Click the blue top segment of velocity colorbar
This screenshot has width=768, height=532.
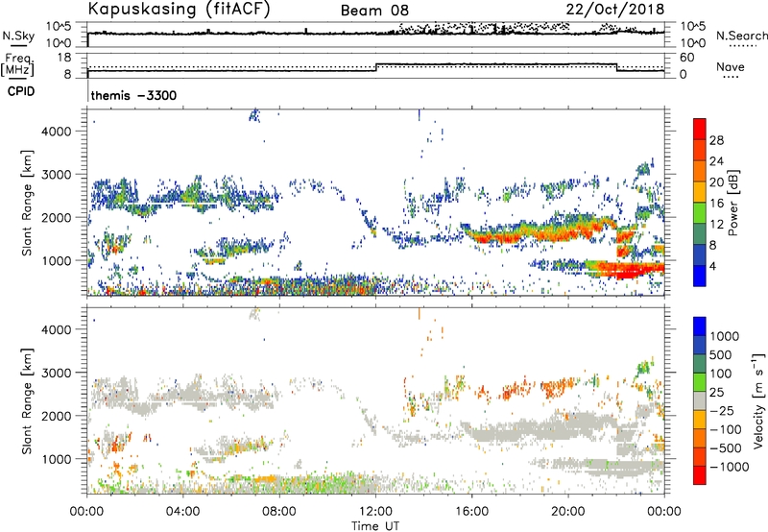[x=700, y=326]
